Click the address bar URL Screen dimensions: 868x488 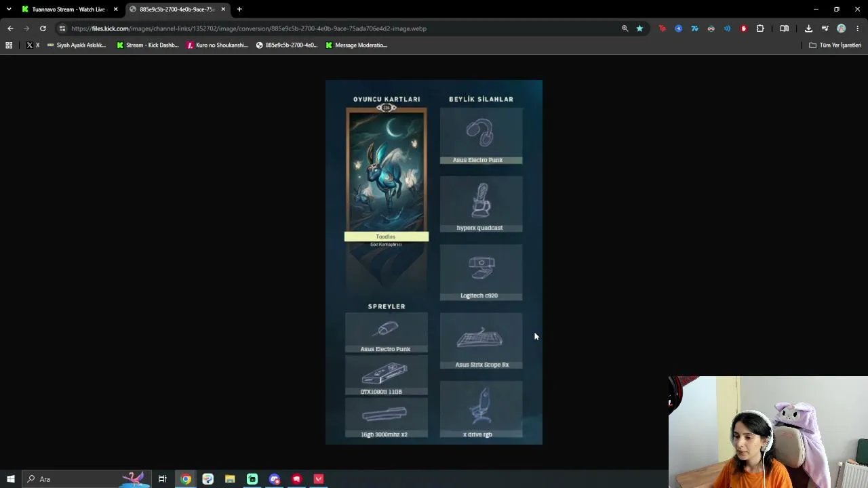[249, 28]
